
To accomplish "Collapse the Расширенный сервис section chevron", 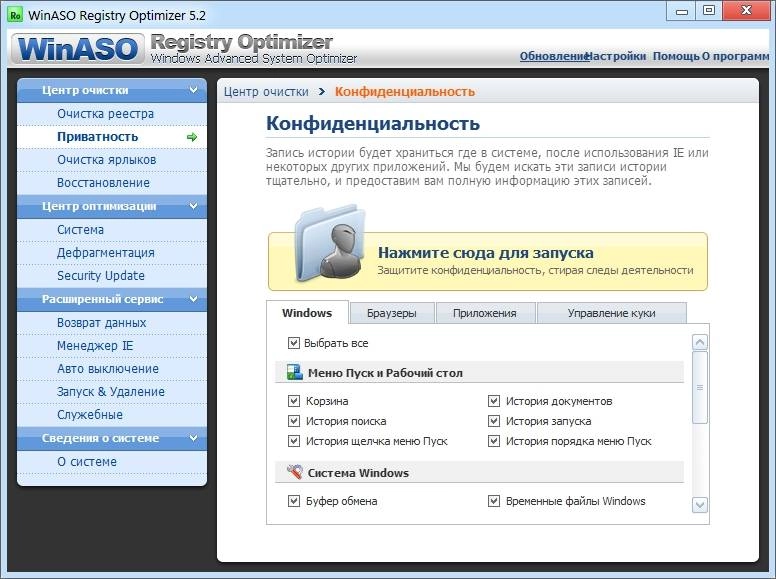I will 194,299.
